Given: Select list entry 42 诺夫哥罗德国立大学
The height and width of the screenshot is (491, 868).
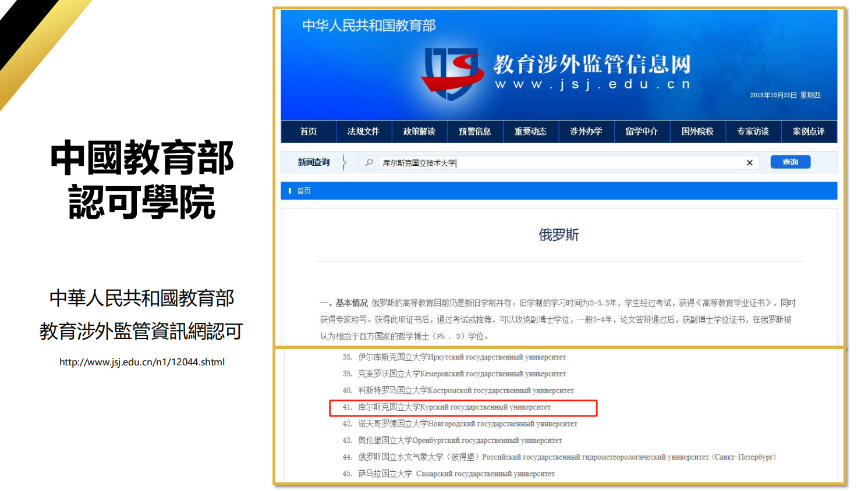Looking at the screenshot, I should [460, 424].
